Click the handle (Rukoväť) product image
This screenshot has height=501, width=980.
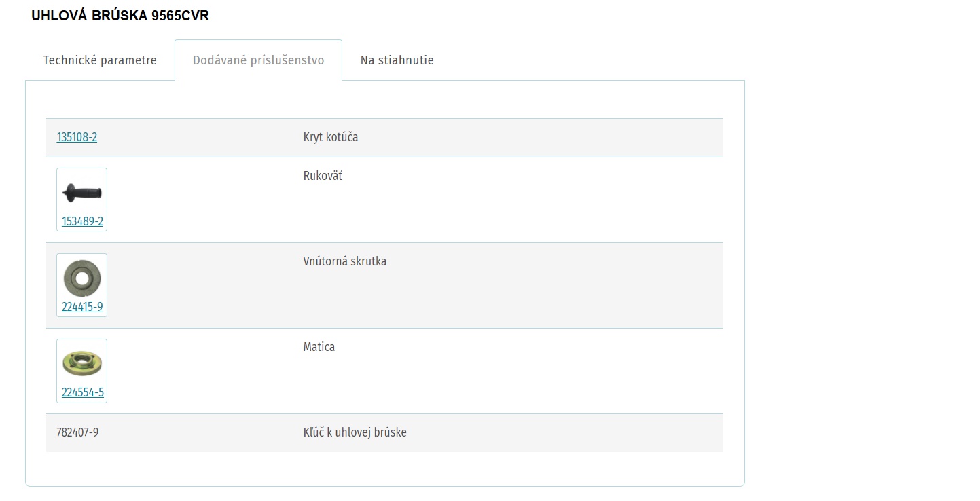pos(82,193)
